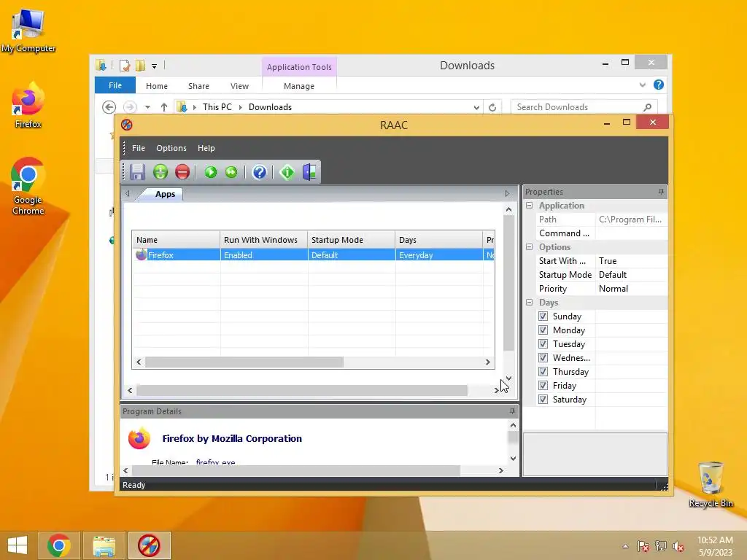
Task: Open the View ribbon tab
Action: pos(239,86)
